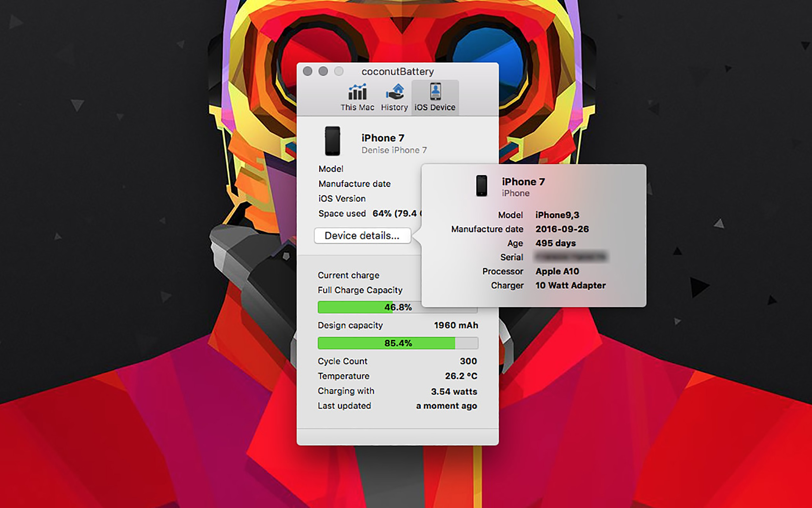Click the 'Full Charge Capacity' label
Screen dimensions: 812x508
coord(360,290)
